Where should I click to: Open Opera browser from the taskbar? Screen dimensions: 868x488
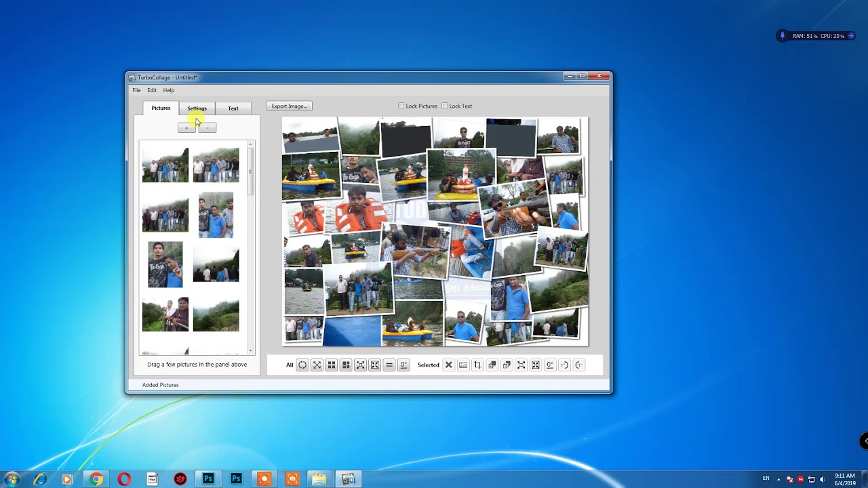[x=124, y=479]
